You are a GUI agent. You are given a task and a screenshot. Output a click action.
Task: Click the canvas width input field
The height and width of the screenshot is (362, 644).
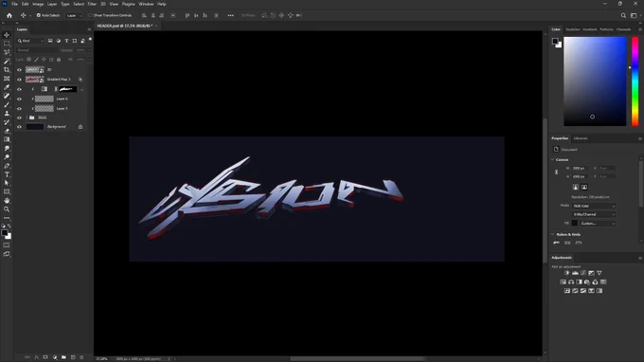coord(580,169)
